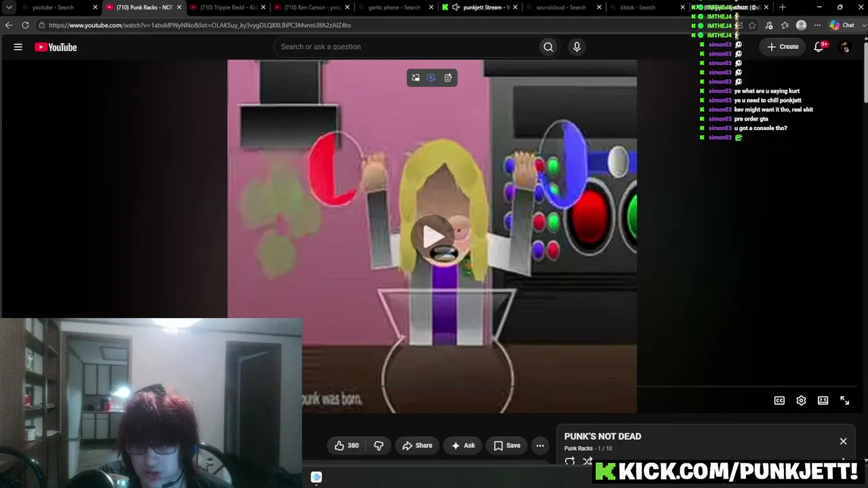Screen dimensions: 868x488
Task: Toggle loop for the playlist
Action: click(x=570, y=462)
